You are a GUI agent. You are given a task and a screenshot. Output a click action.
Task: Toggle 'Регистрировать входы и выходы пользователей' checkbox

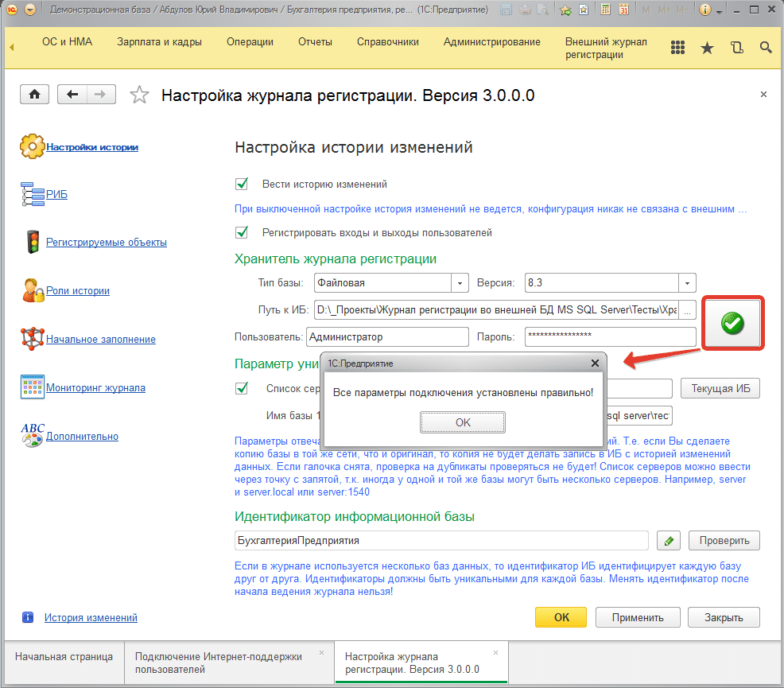(243, 233)
